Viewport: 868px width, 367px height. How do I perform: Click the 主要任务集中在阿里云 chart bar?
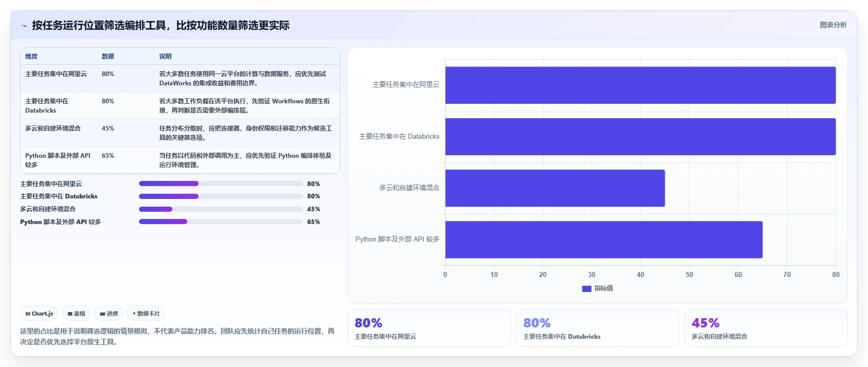point(640,85)
